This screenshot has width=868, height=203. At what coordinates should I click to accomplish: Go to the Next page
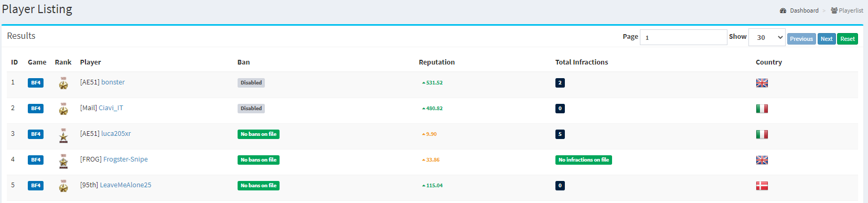coord(827,39)
